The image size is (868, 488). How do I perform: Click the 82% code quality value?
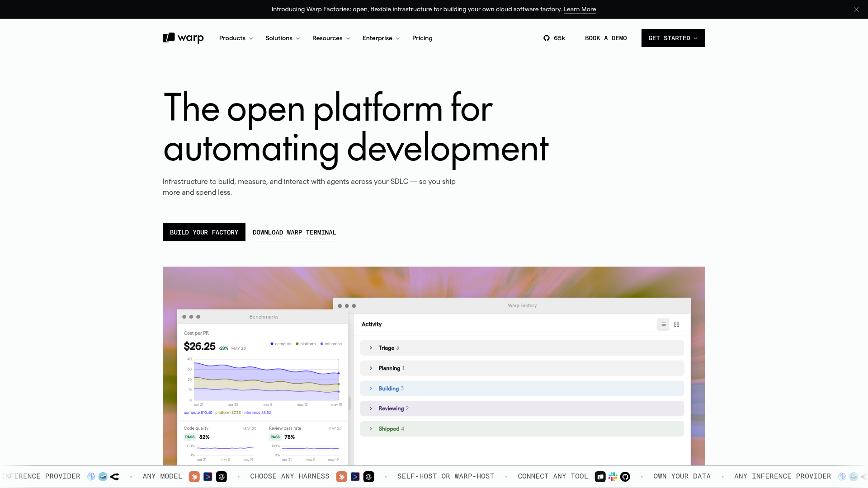tap(204, 437)
